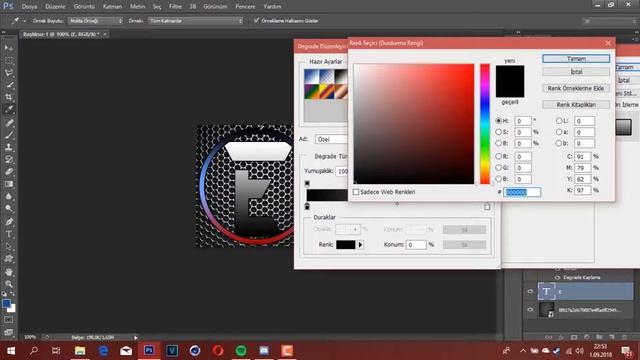
Task: Open File Explorer from the taskbar
Action: pos(80,350)
